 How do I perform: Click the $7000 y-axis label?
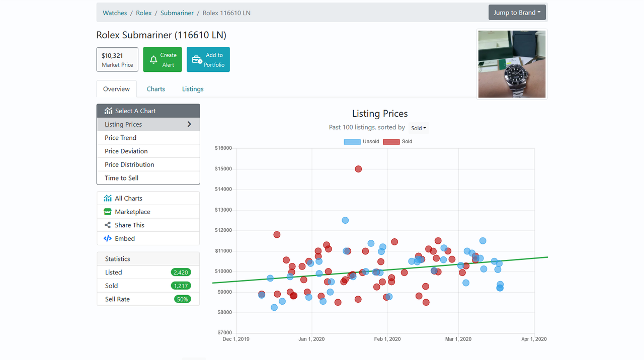coord(225,333)
